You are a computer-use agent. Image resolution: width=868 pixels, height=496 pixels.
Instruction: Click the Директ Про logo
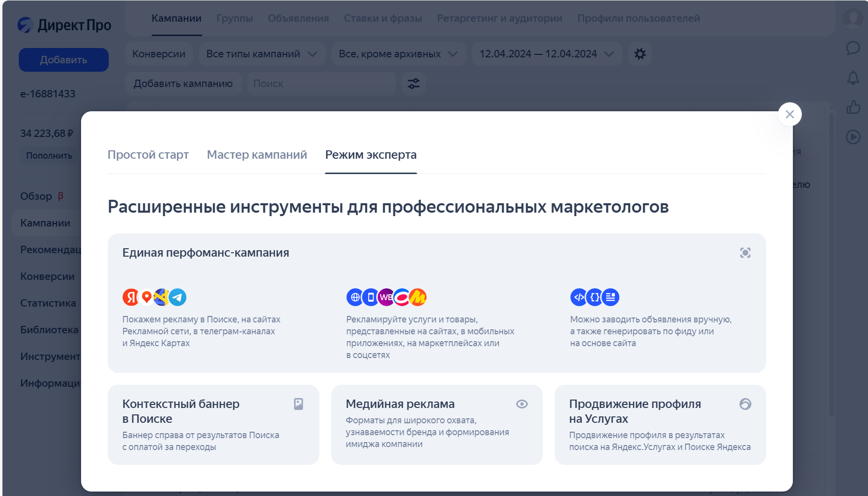64,25
